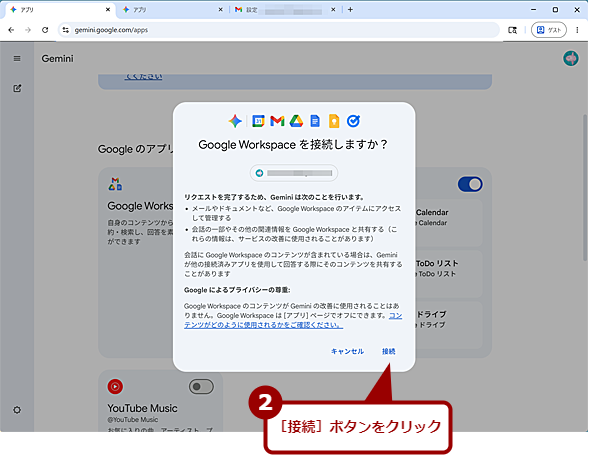589x455 pixels.
Task: Click the page vertical scrollbar
Action: click(x=584, y=188)
